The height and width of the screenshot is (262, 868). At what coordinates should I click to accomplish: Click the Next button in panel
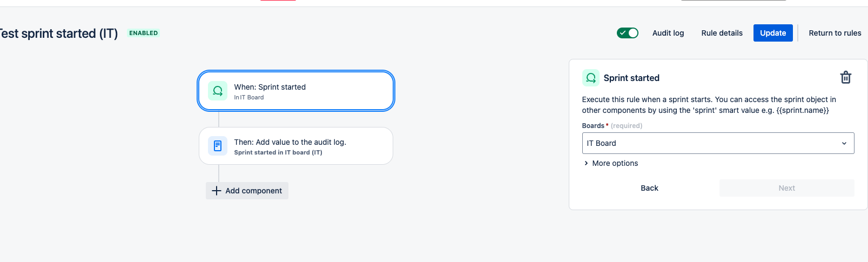pos(786,188)
